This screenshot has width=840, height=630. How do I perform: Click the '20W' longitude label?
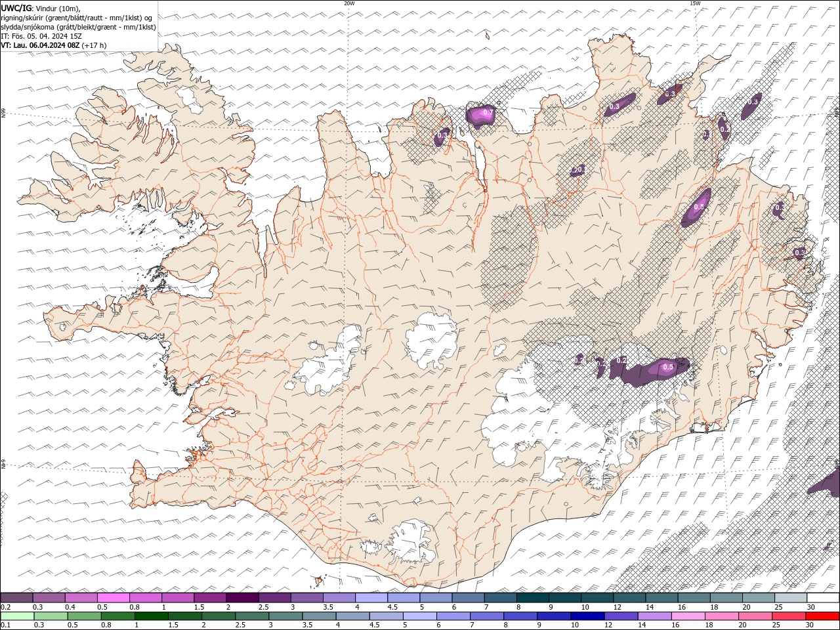click(349, 3)
